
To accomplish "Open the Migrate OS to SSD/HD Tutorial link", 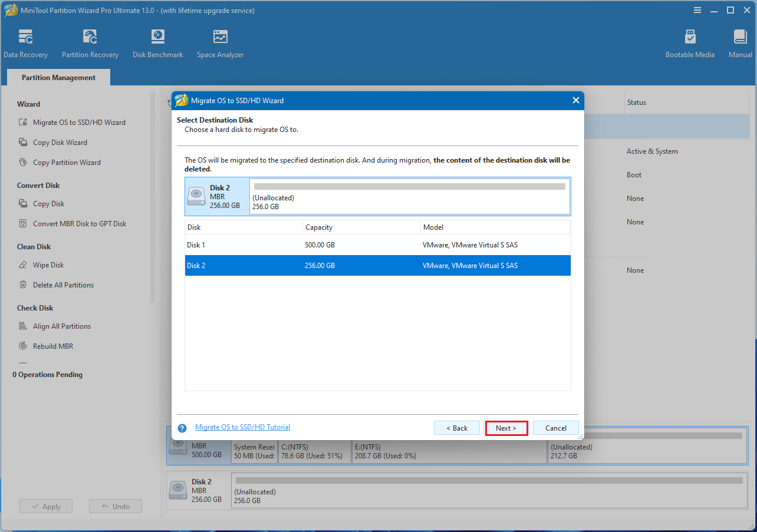I will point(242,427).
